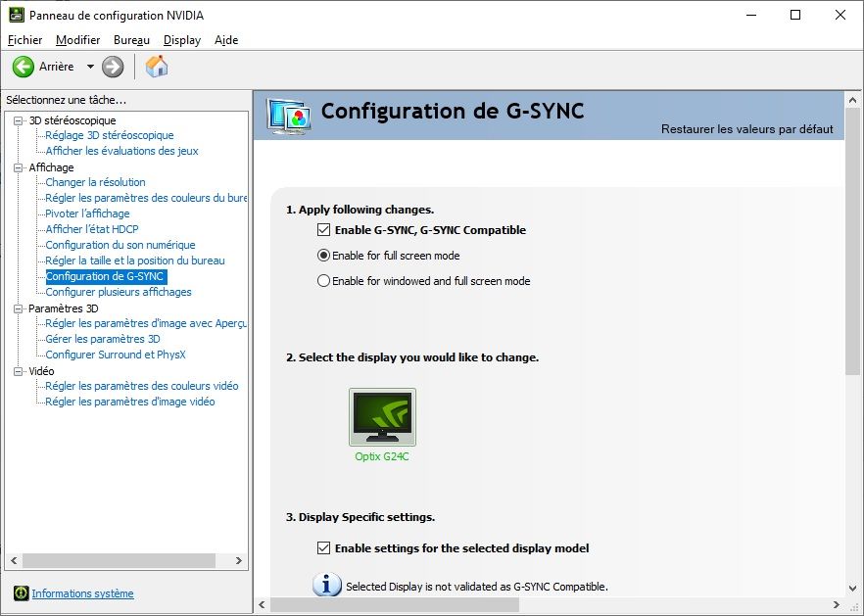Go to the Home house icon
The image size is (864, 616).
tap(157, 67)
